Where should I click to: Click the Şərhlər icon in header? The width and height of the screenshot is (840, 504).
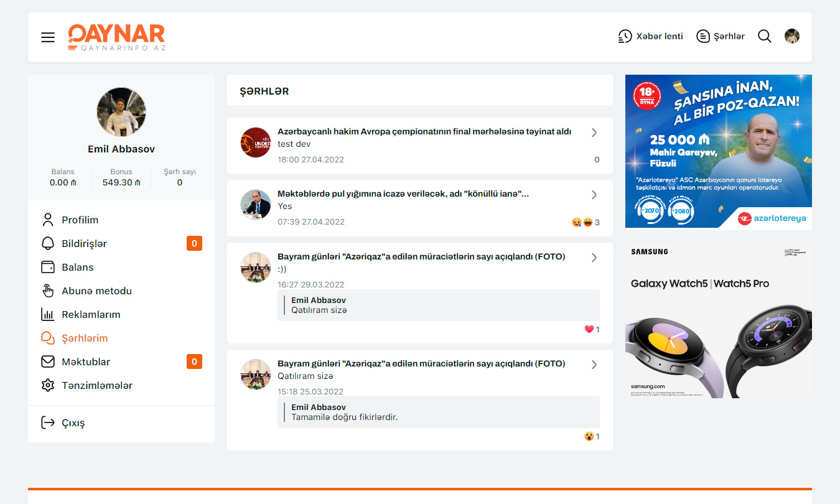703,36
